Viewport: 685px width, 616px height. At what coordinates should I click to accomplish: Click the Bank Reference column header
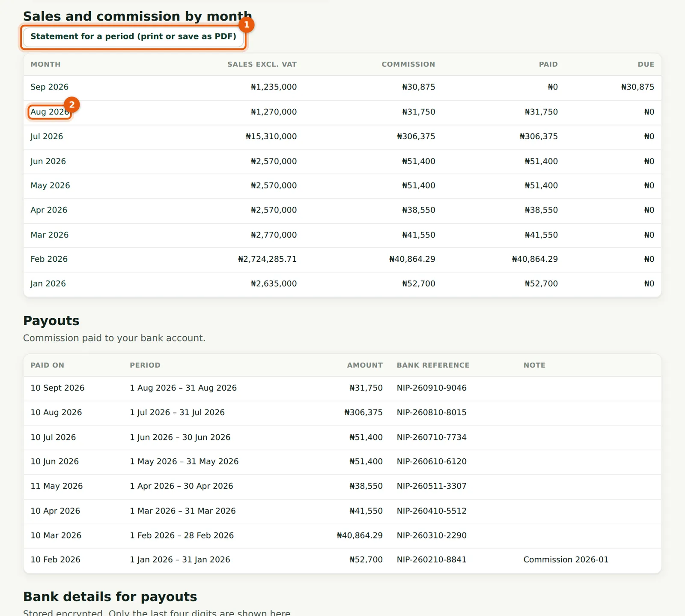[x=433, y=365]
